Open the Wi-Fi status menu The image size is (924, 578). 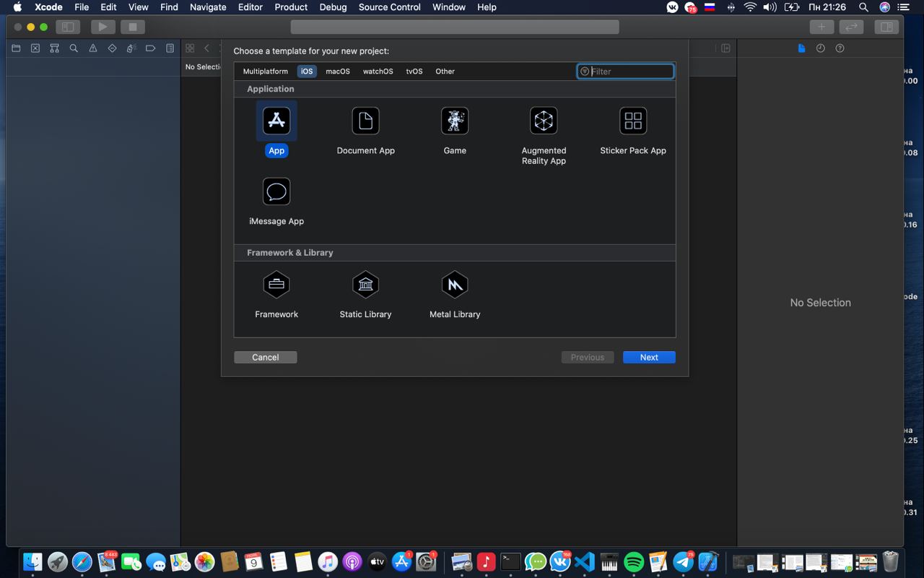coord(751,7)
